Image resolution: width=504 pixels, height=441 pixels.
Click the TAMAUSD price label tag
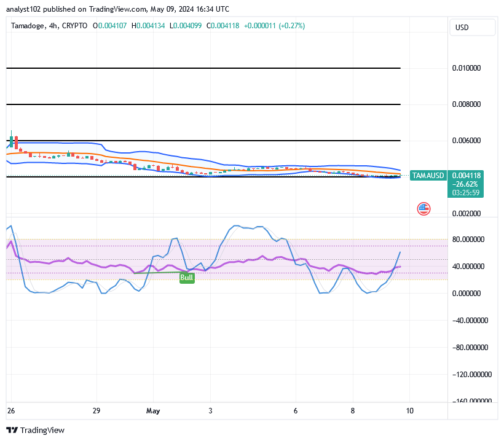428,176
